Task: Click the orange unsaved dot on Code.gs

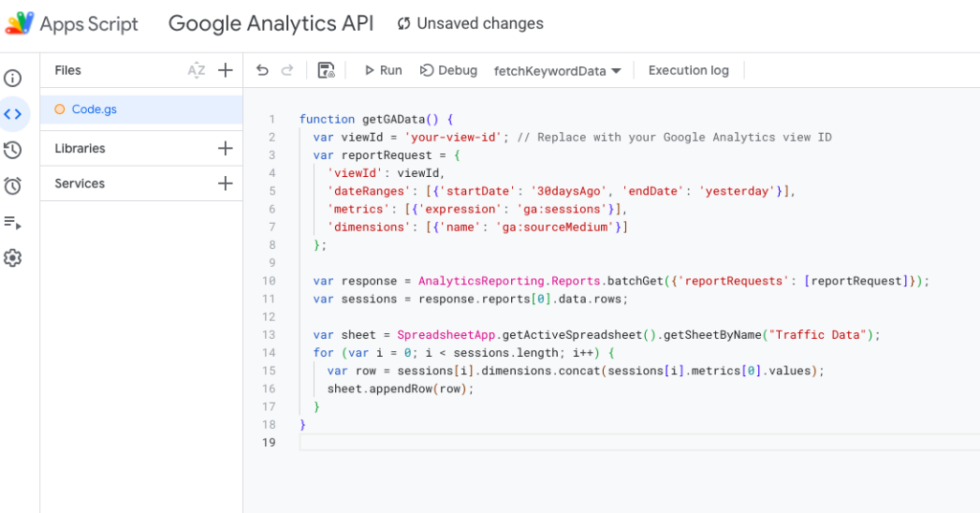Action: click(59, 109)
